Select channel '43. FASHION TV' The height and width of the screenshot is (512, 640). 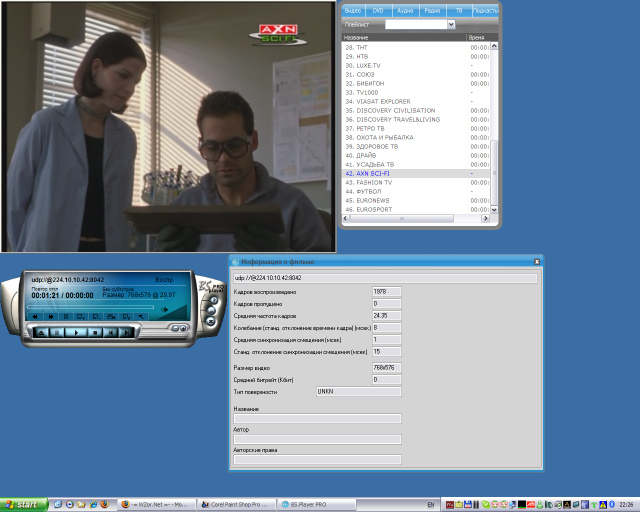pos(416,182)
